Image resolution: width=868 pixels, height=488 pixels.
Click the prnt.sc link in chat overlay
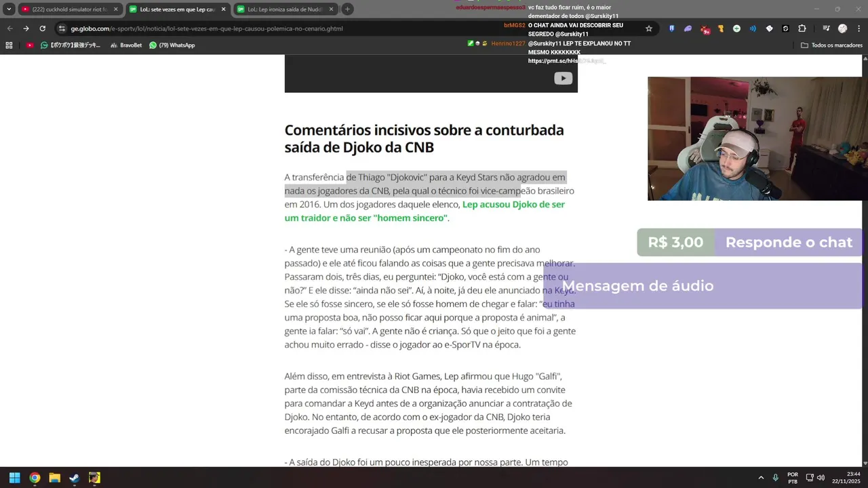click(x=566, y=61)
